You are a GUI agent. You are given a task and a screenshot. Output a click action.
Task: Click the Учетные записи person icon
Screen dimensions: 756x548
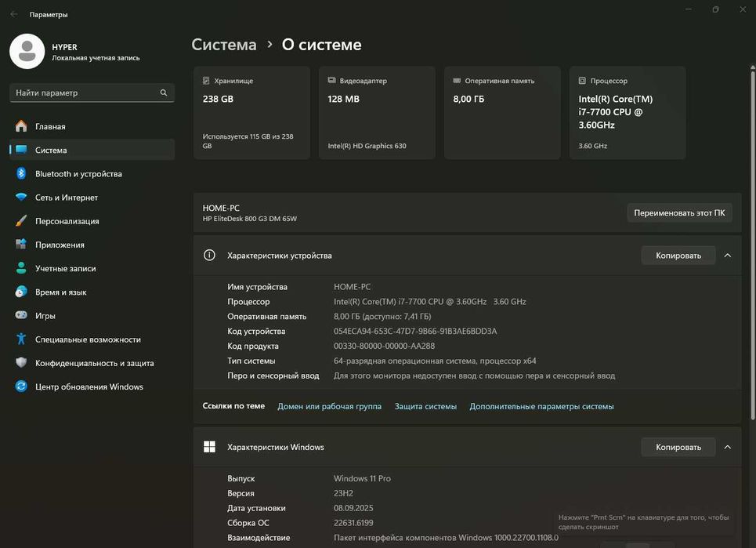(x=21, y=268)
